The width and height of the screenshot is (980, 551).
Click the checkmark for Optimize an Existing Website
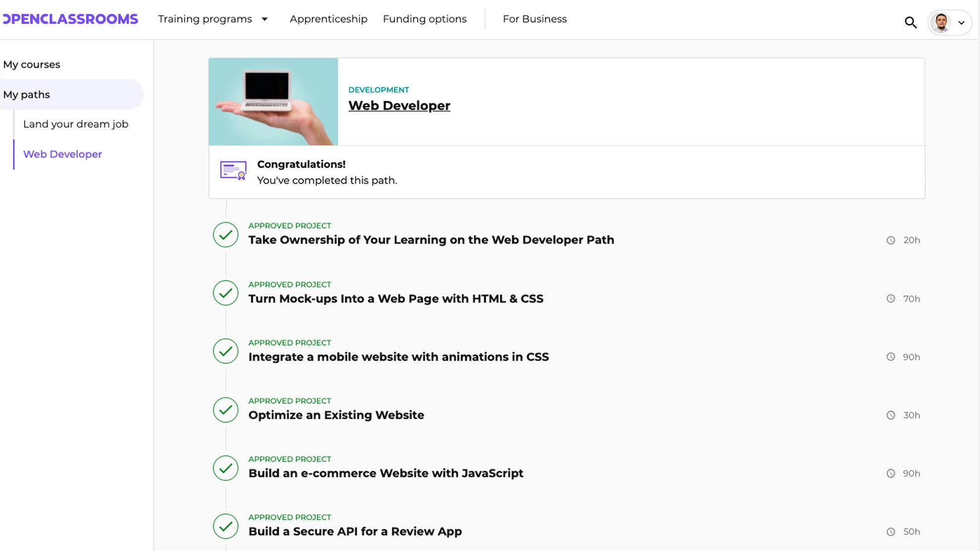pyautogui.click(x=226, y=410)
